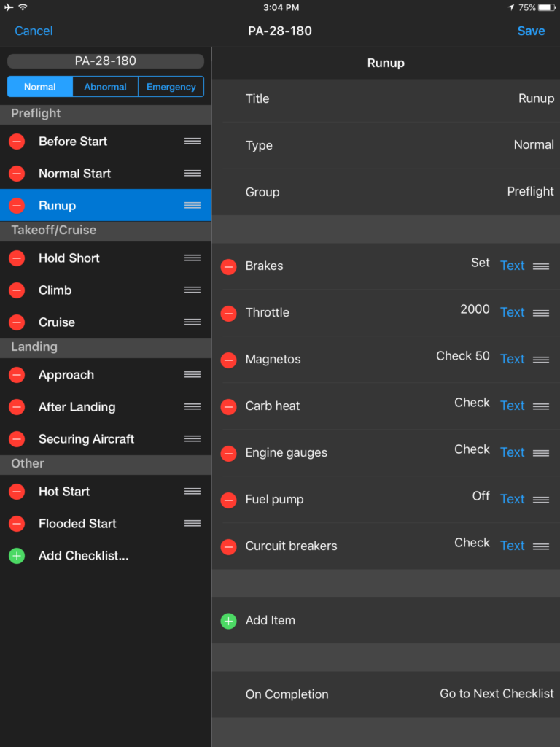
Task: Tap delete icon for Normal Start checklist
Action: click(17, 174)
